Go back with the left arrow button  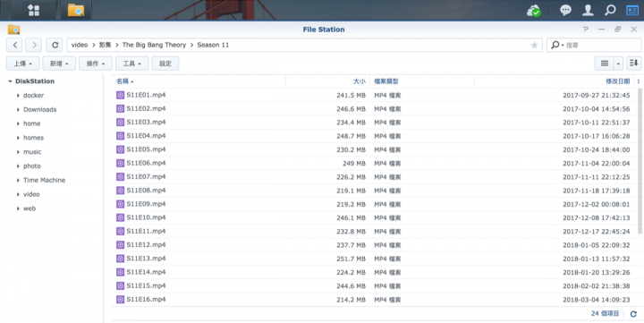tap(15, 45)
